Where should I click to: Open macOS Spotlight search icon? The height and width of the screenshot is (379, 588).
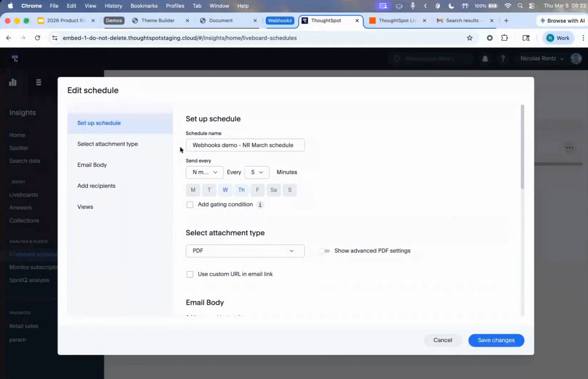[x=520, y=6]
